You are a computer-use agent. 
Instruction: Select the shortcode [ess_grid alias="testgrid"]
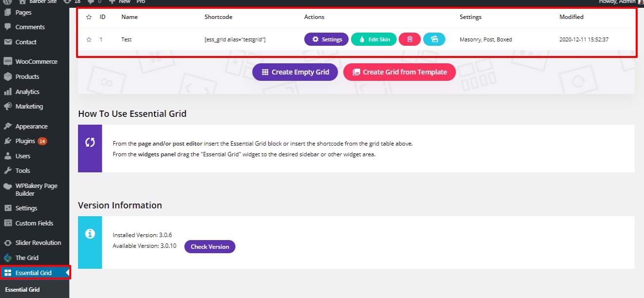coord(235,39)
